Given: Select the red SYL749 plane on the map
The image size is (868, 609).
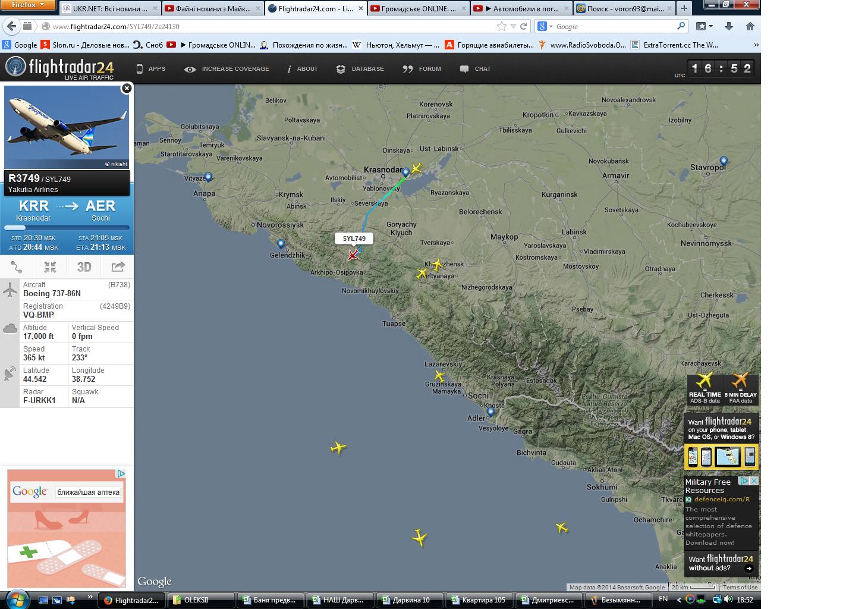Looking at the screenshot, I should coord(353,255).
